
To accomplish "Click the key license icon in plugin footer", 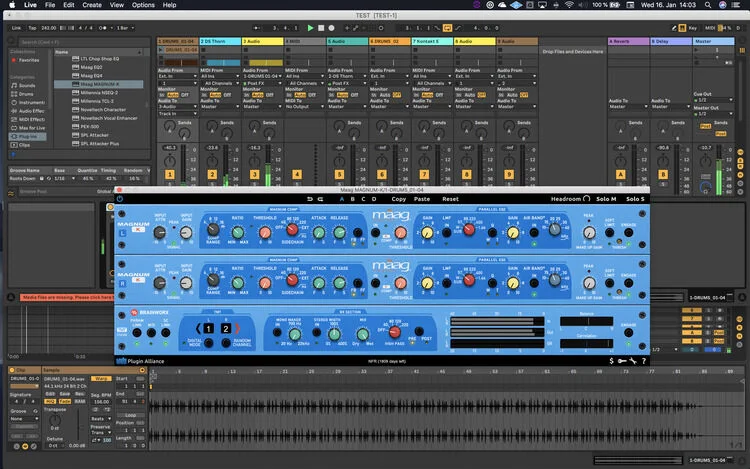I will tap(622, 361).
